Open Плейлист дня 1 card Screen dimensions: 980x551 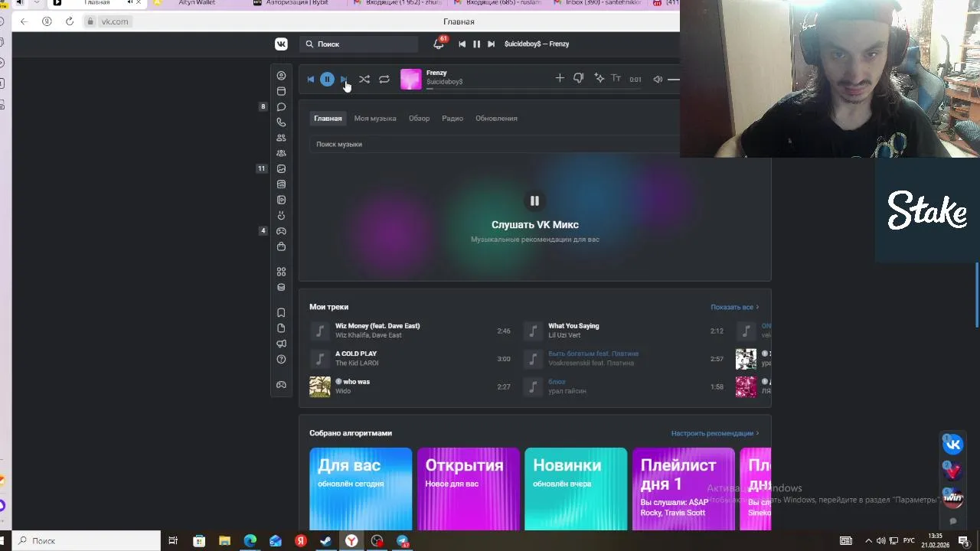(684, 488)
